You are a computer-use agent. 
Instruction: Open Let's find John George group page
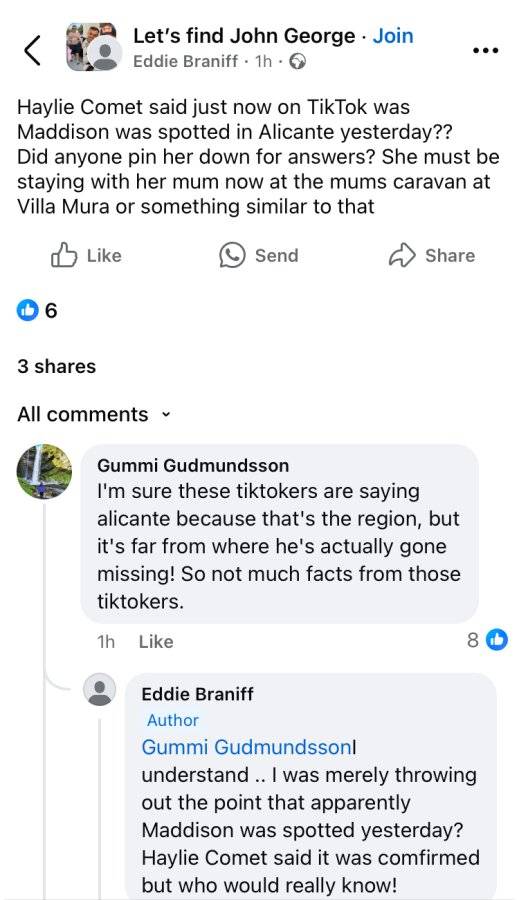tap(244, 36)
